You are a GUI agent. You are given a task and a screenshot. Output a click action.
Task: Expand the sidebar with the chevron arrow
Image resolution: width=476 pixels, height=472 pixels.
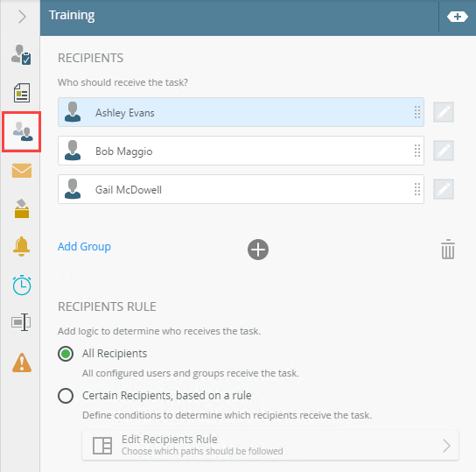[x=22, y=17]
